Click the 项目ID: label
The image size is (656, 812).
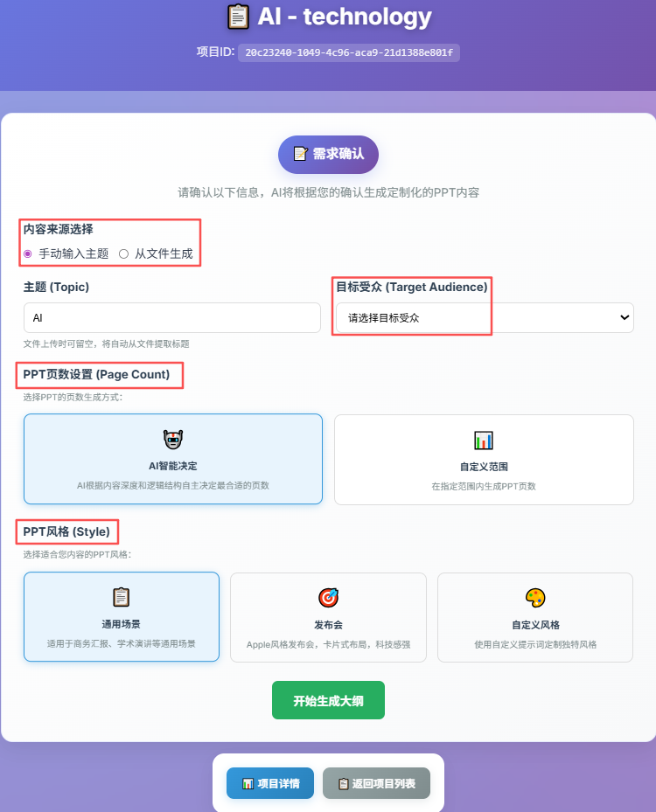point(215,52)
